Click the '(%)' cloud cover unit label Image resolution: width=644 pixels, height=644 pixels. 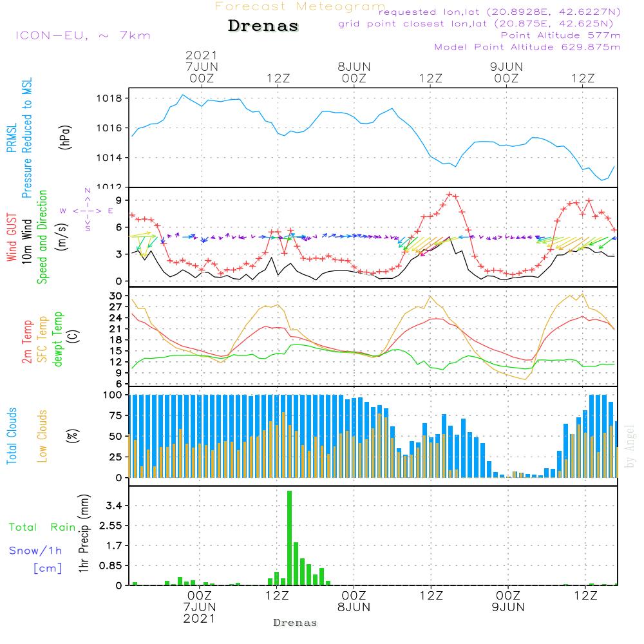click(x=72, y=436)
